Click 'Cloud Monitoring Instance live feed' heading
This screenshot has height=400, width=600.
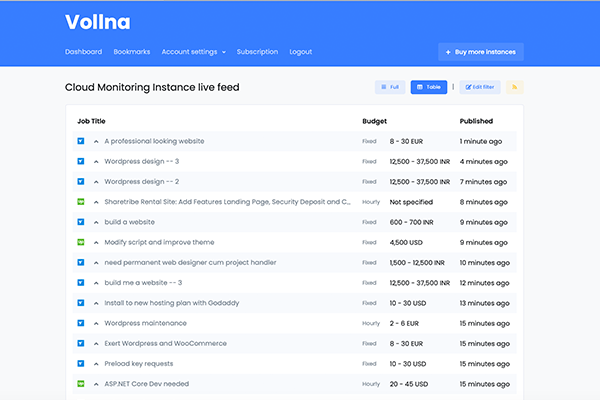coord(152,87)
